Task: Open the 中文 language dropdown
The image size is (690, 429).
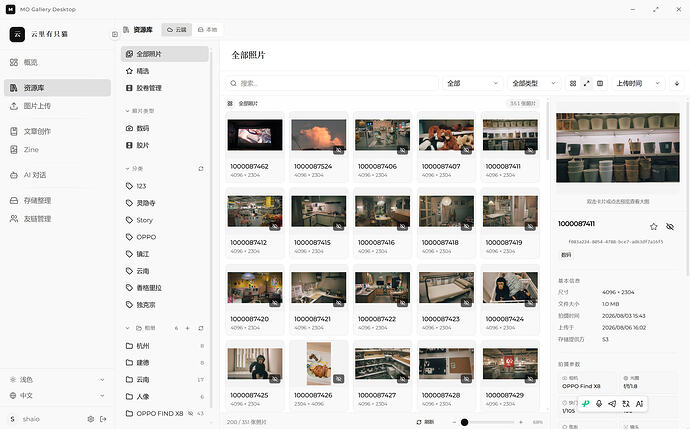Action: pyautogui.click(x=57, y=396)
